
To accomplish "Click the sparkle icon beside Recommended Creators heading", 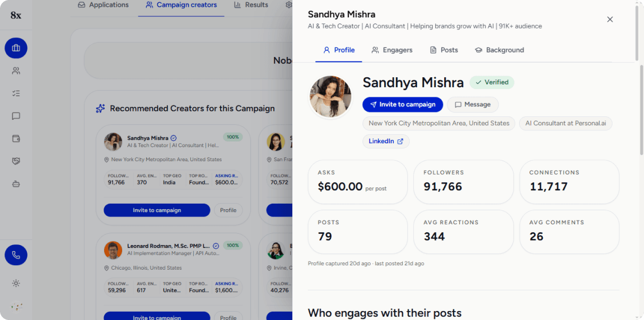I will [100, 109].
